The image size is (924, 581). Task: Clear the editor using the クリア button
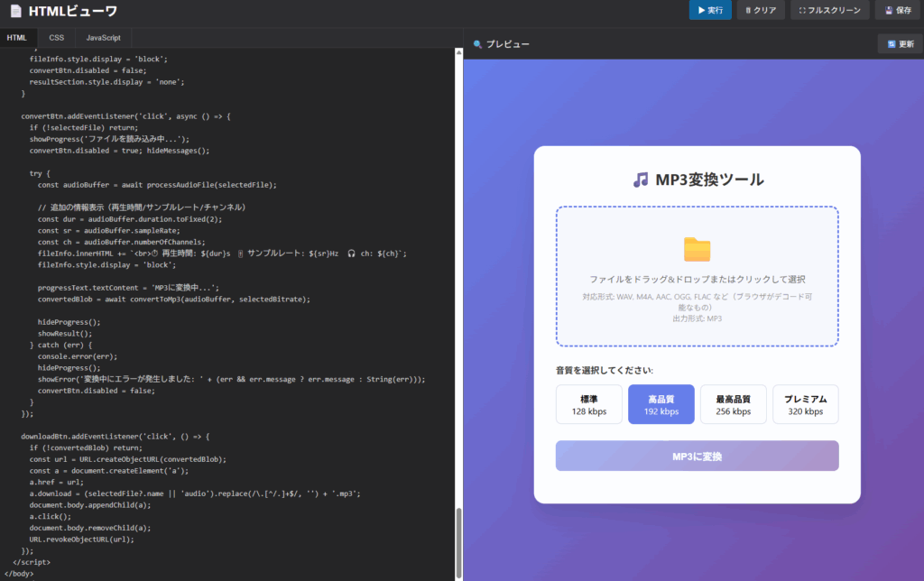pyautogui.click(x=760, y=11)
